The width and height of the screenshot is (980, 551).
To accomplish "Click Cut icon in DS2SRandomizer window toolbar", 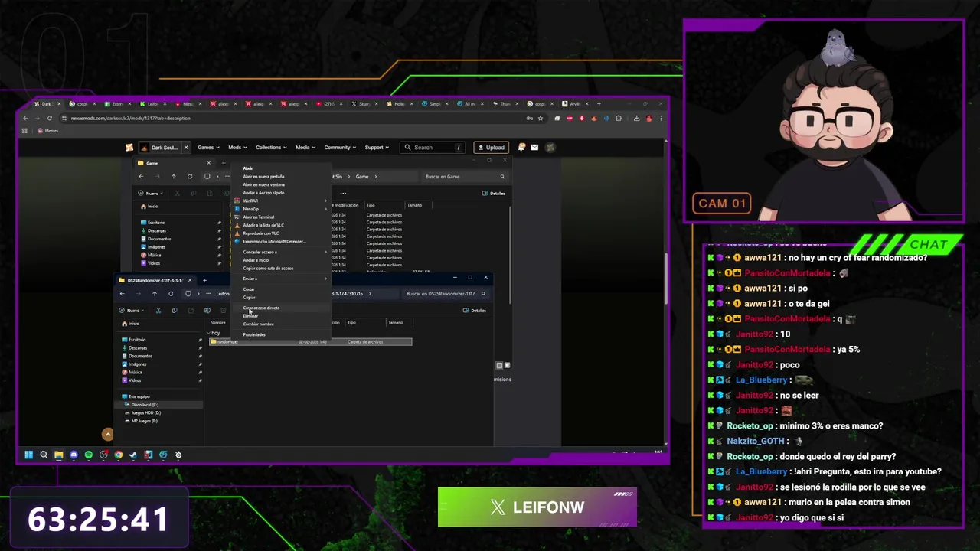I will click(x=158, y=310).
